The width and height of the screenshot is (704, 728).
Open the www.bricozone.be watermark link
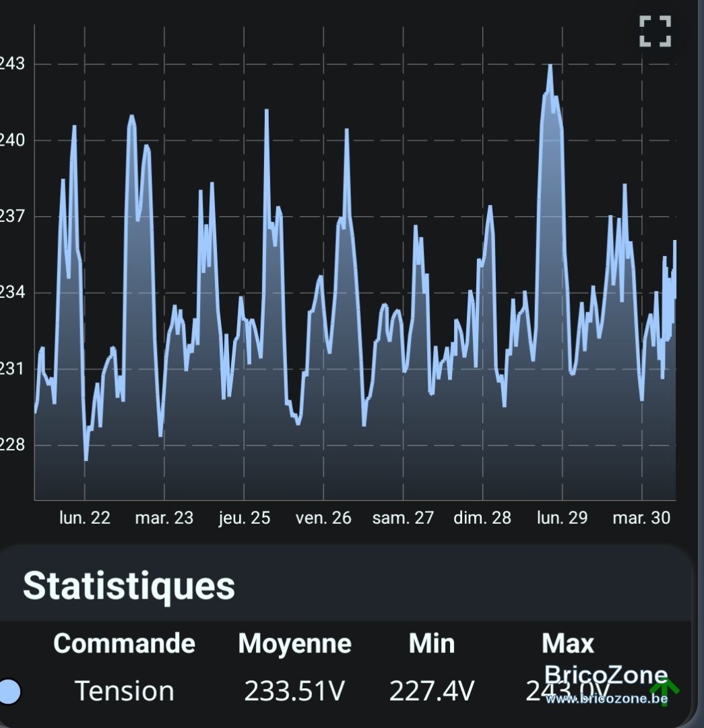(606, 699)
